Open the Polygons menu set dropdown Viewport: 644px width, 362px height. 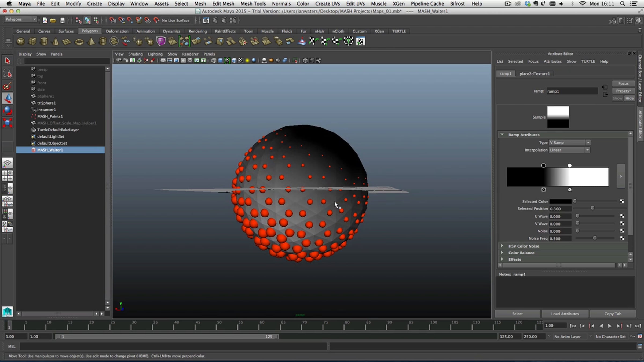coord(21,19)
